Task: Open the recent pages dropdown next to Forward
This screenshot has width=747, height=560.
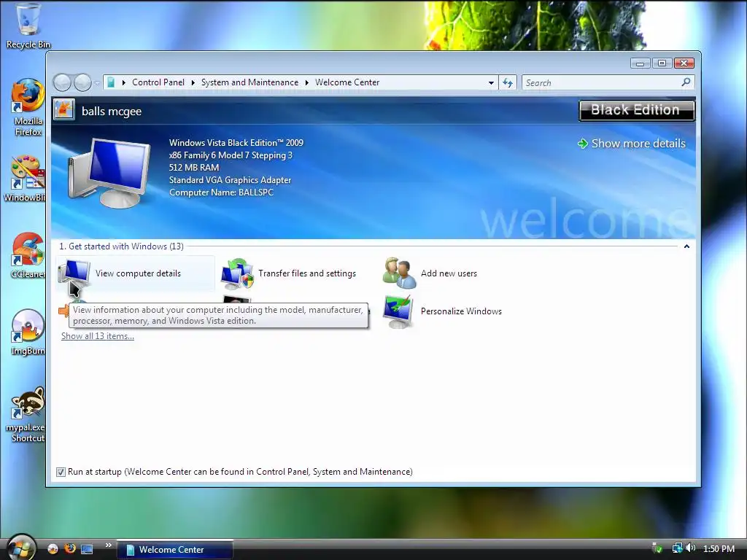Action: pos(97,83)
